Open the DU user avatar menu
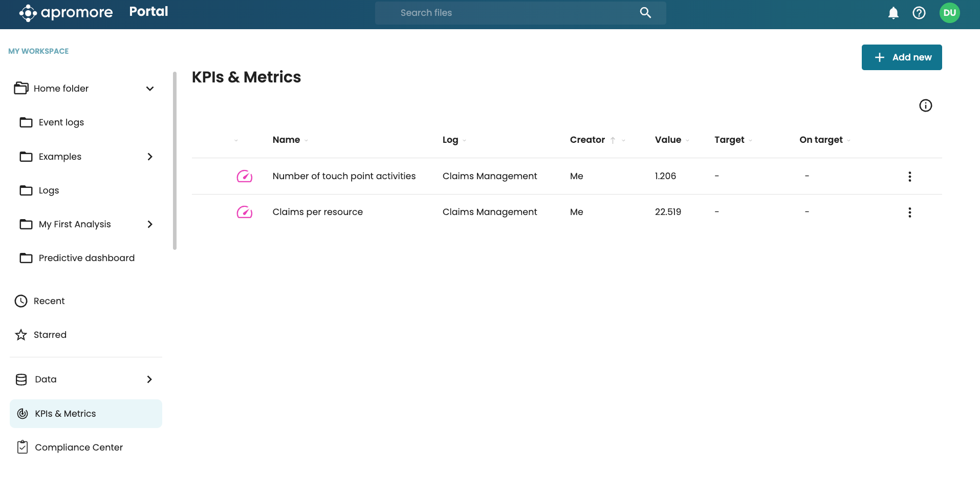 click(x=949, y=13)
